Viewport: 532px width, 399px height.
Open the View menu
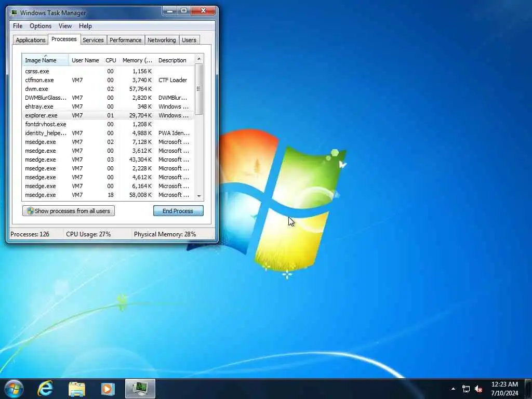pos(65,26)
